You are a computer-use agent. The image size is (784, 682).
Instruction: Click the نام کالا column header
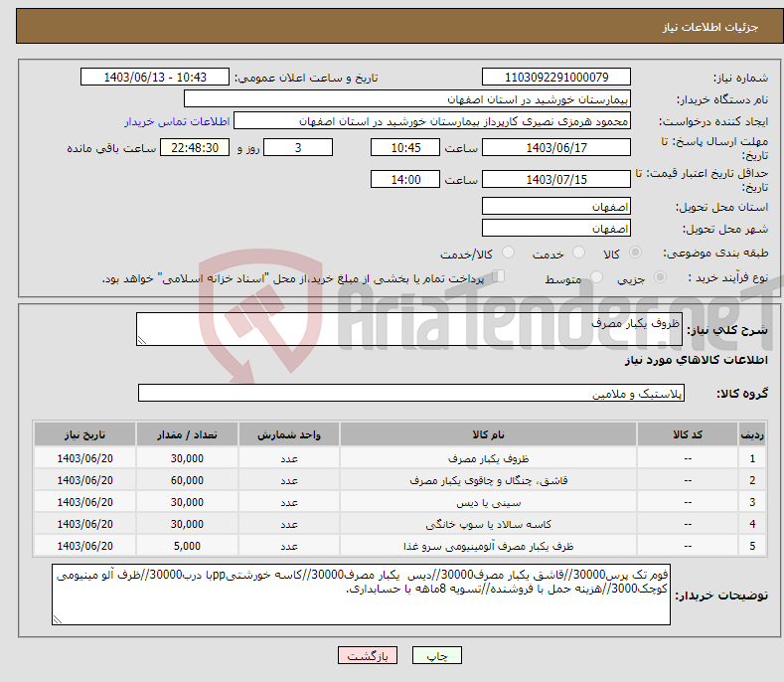coord(488,434)
